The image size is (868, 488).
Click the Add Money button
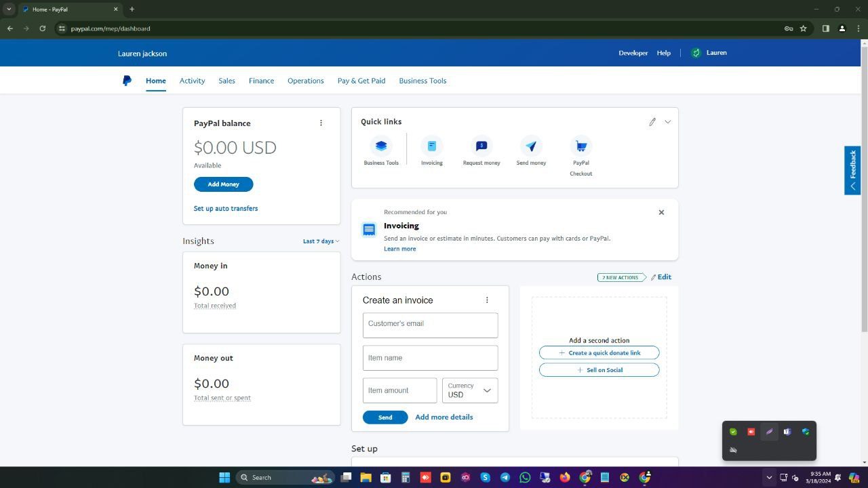223,184
